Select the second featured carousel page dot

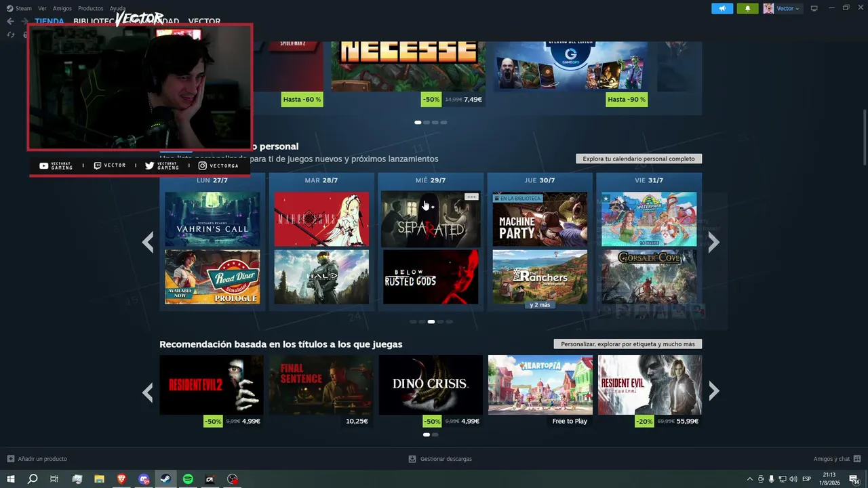[x=427, y=123]
